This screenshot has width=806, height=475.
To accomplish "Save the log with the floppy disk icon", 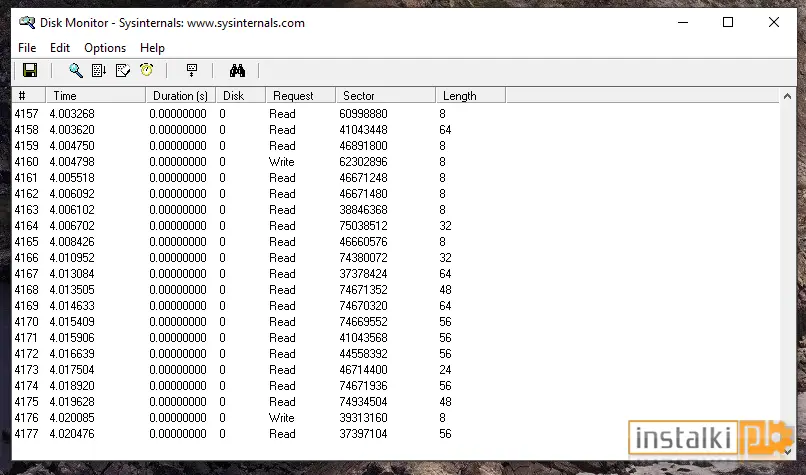I will point(30,70).
